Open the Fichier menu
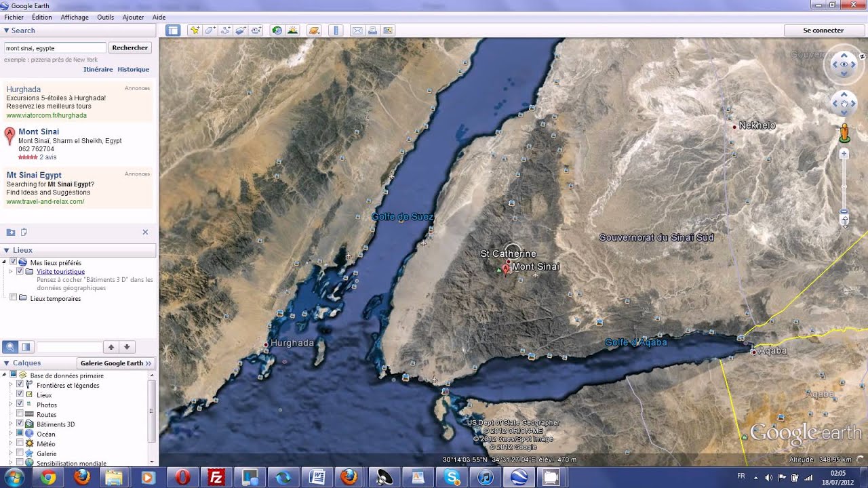This screenshot has width=868, height=488. point(14,17)
